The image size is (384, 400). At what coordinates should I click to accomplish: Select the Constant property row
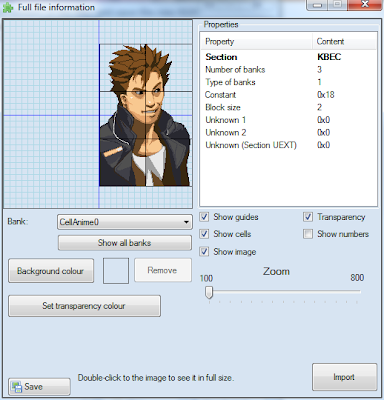pyautogui.click(x=288, y=95)
